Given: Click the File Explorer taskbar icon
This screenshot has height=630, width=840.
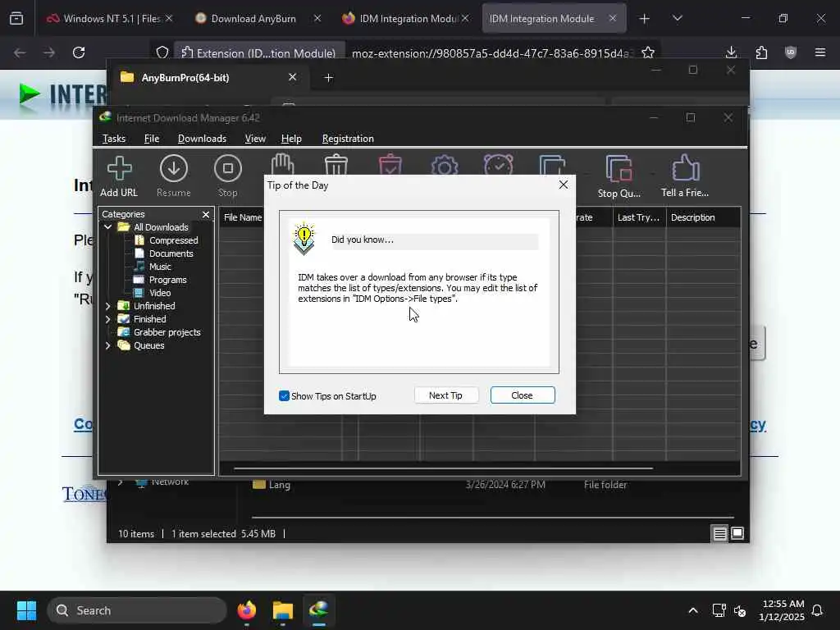Looking at the screenshot, I should coord(282,610).
